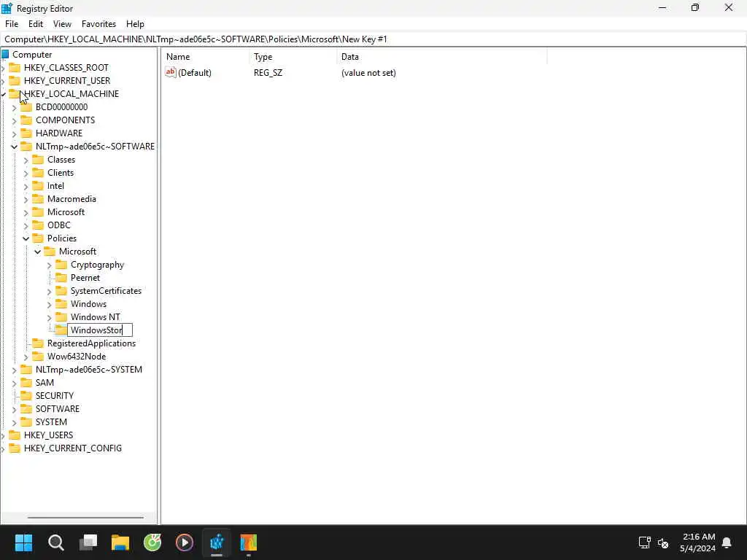Open File Explorer from the taskbar
747x560 pixels.
click(x=120, y=542)
